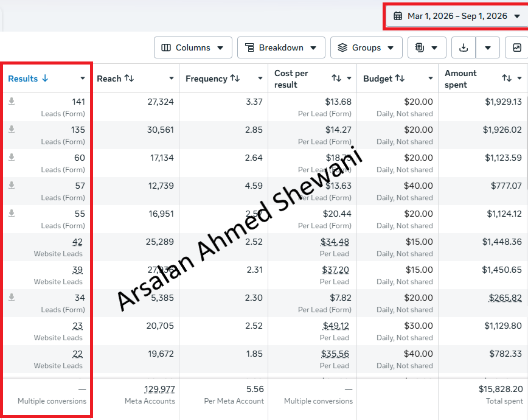
Task: Click the export download icon button
Action: [x=464, y=47]
